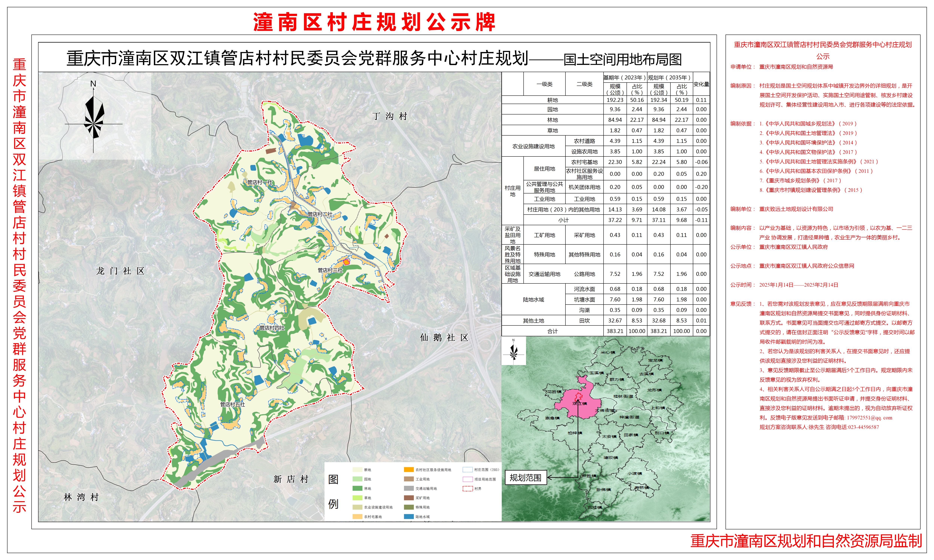Click the 管店村五社 map label
This screenshot has height=560, width=934.
(233, 404)
